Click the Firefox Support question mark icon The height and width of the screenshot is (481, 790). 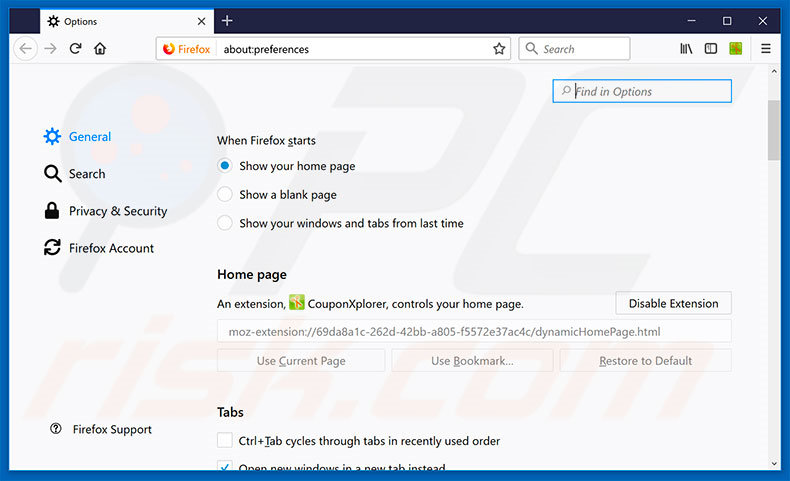tap(55, 429)
